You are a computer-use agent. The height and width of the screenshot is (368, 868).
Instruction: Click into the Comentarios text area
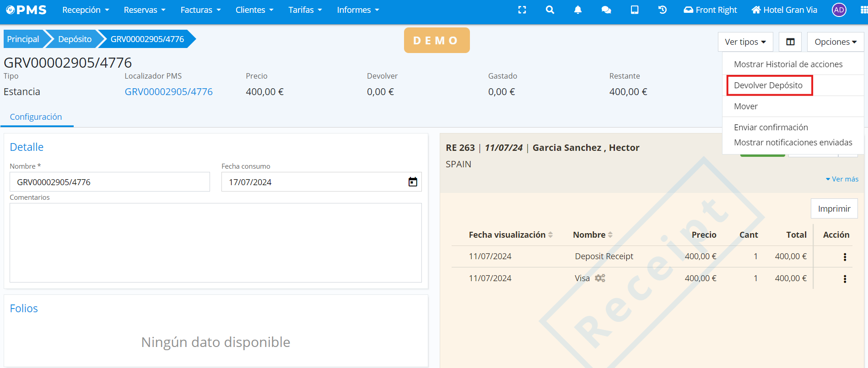coord(216,243)
